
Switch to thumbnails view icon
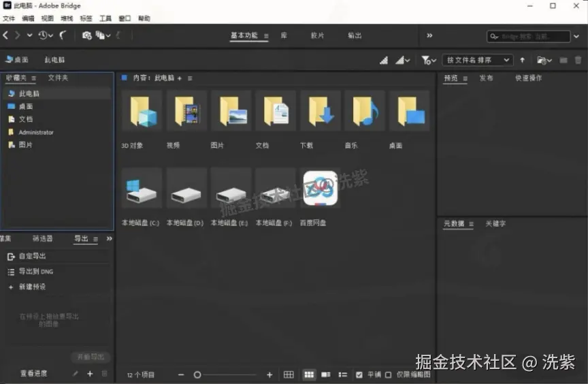pyautogui.click(x=309, y=374)
